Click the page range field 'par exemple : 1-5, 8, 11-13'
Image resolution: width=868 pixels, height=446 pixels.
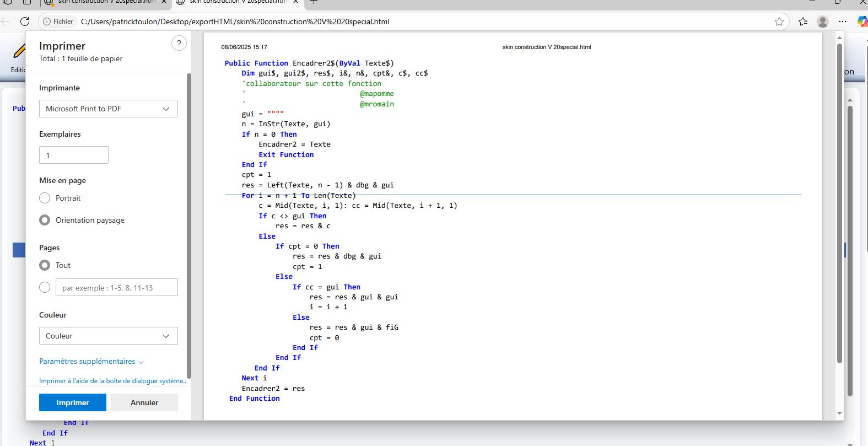(x=117, y=287)
